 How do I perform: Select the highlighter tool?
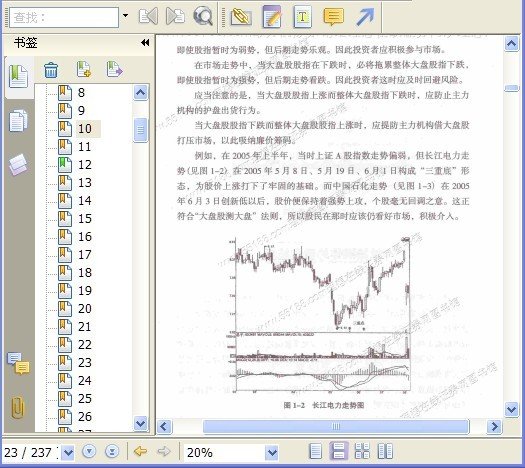(241, 16)
